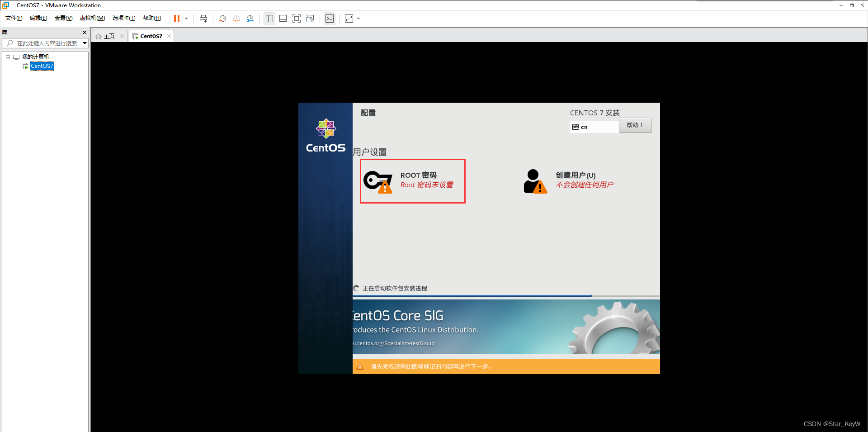
Task: Click the CentOS logo in the installer sidebar
Action: click(325, 135)
